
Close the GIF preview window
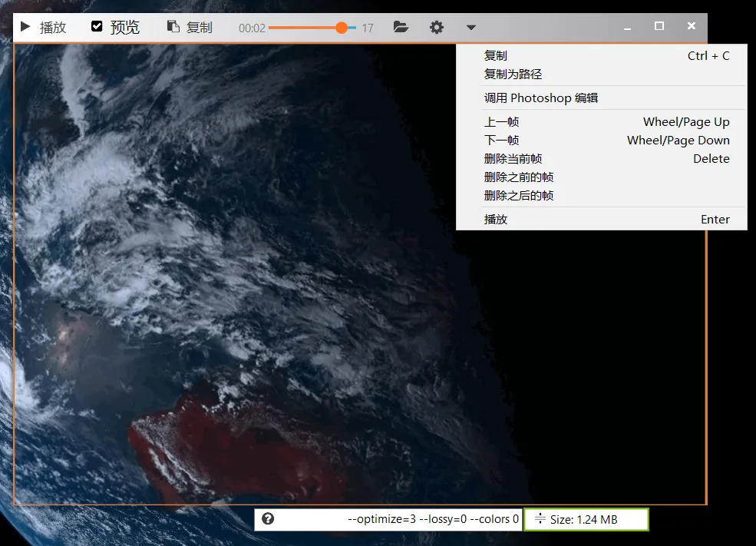coord(692,26)
